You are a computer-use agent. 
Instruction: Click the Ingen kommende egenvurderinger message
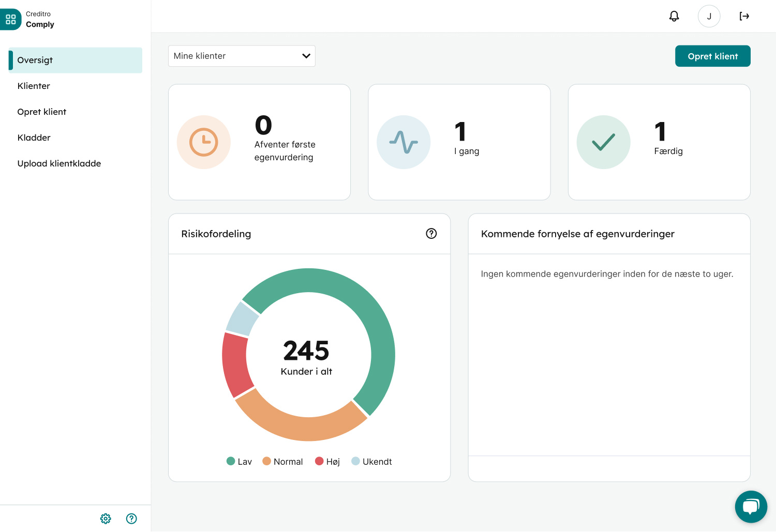tap(607, 274)
